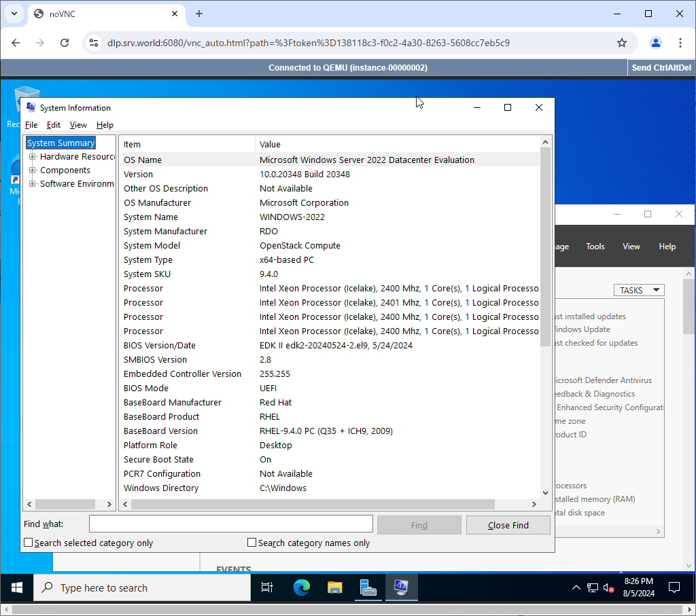Tick Search category names only
The width and height of the screenshot is (696, 616).
251,543
